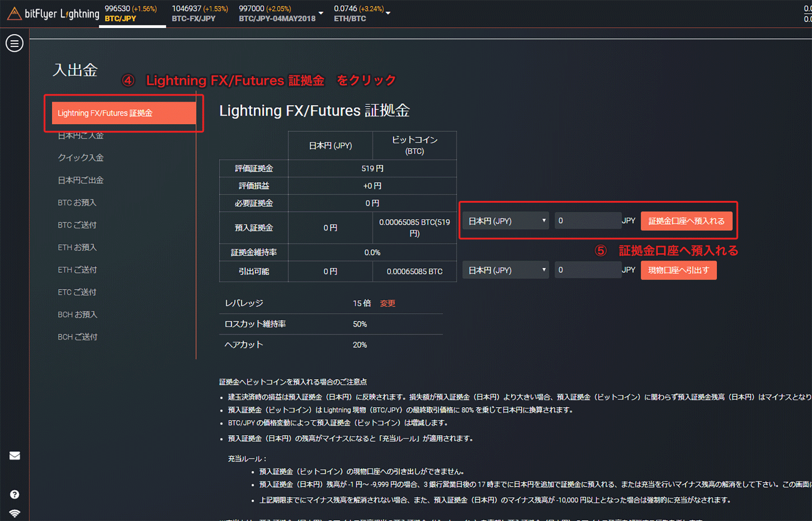The height and width of the screenshot is (521, 812).
Task: Open the mail envelope icon
Action: pyautogui.click(x=14, y=456)
